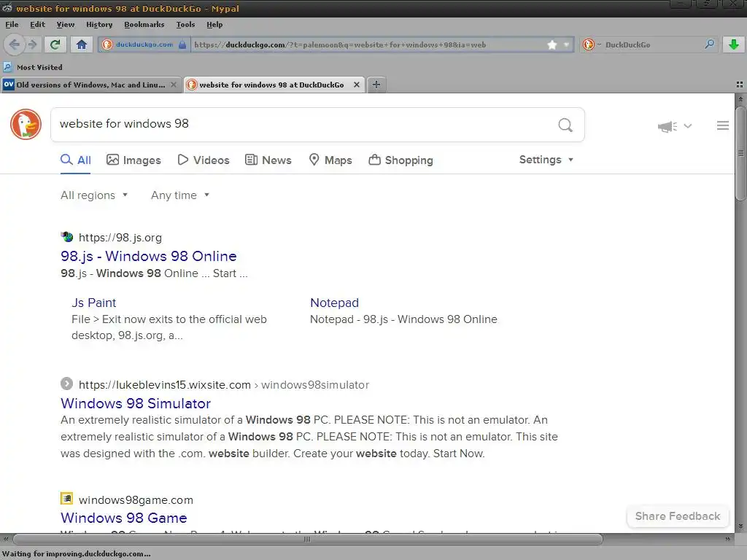Viewport: 747px width, 560px height.
Task: Submit search with the magnifier icon
Action: 565,125
